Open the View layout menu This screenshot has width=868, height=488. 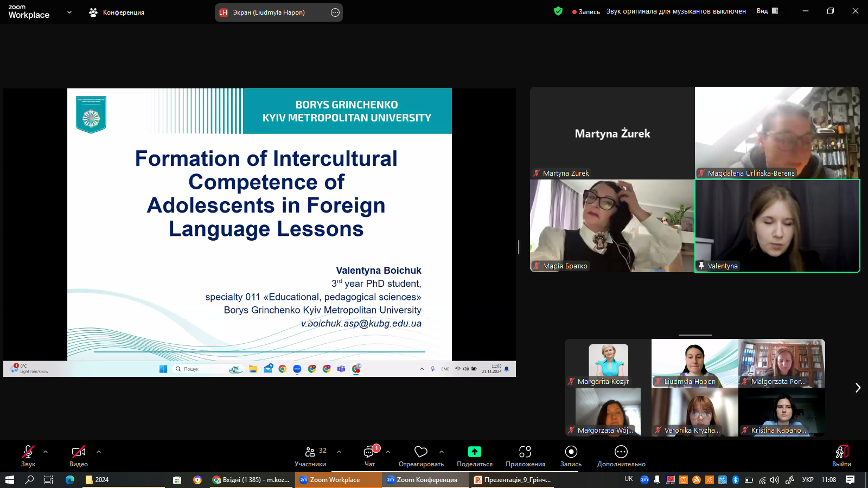(x=767, y=11)
